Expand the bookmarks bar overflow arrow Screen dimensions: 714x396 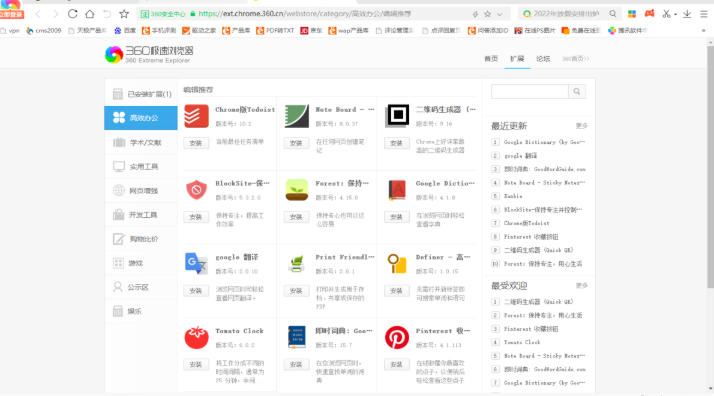pos(704,31)
